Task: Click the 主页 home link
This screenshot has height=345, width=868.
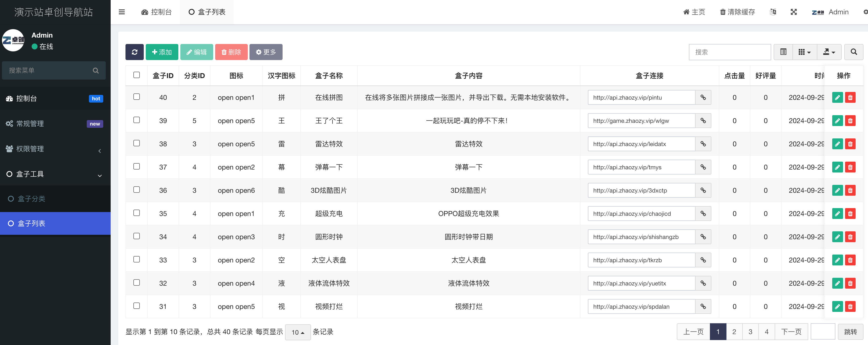Action: [x=694, y=12]
